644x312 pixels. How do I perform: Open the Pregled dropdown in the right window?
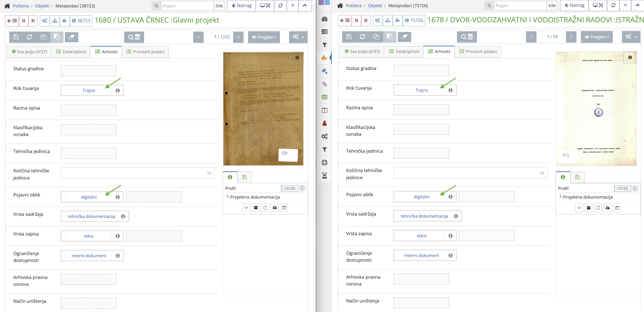597,37
